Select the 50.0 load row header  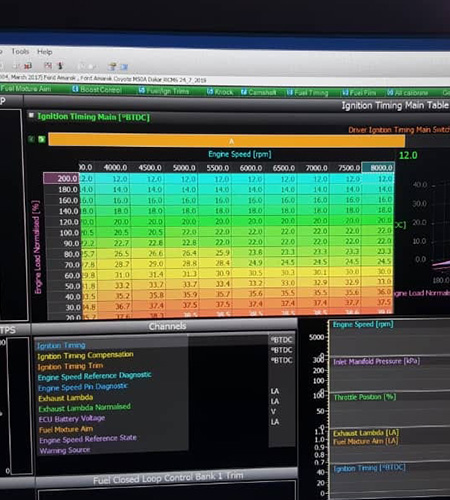66,286
